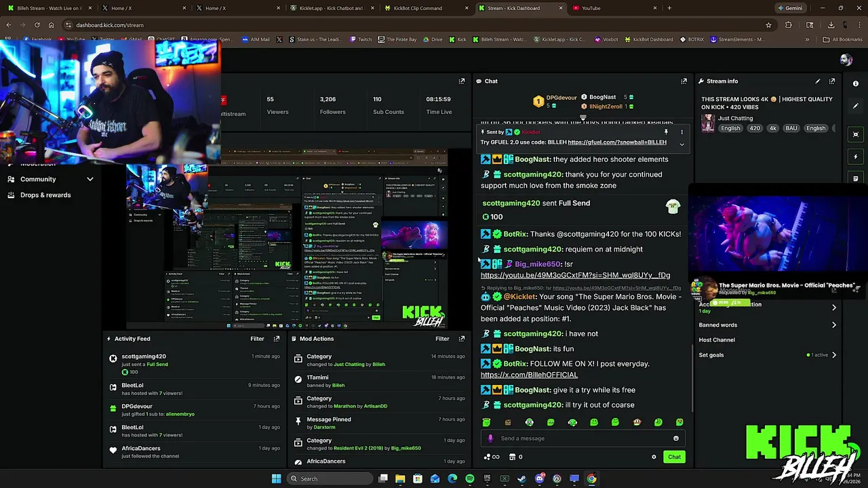Image resolution: width=868 pixels, height=488 pixels.
Task: Pop out the Activity Feed panel
Action: (x=276, y=339)
